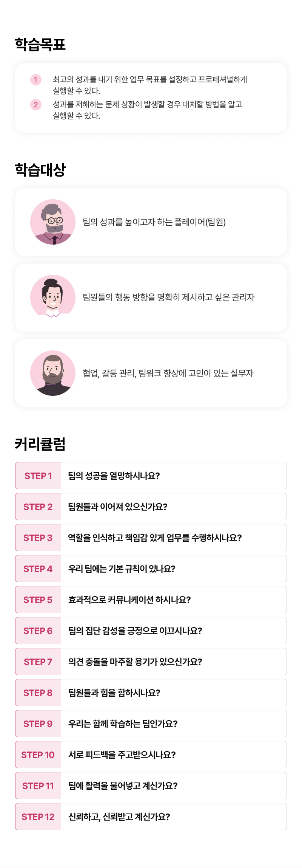This screenshot has width=302, height=868.
Task: Click the number 1 objective badge
Action: click(x=36, y=80)
